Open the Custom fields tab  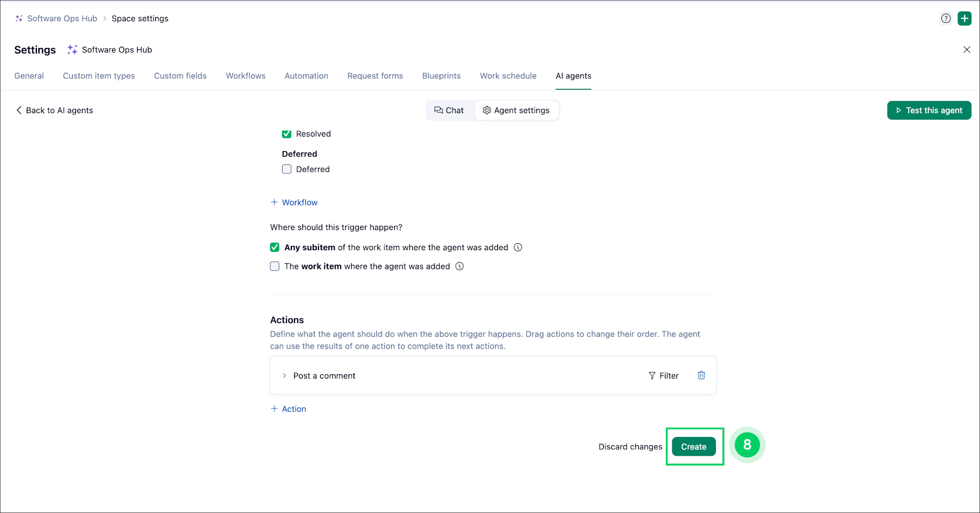[180, 76]
